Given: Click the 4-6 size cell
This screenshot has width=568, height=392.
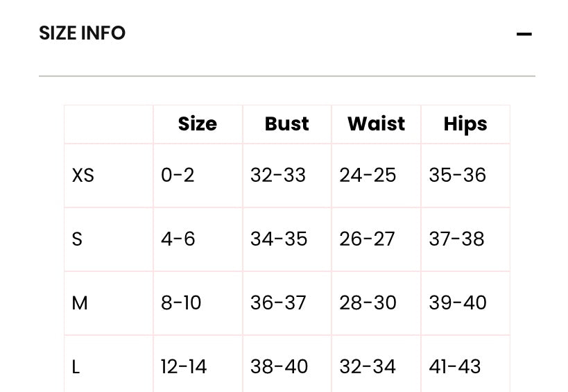Looking at the screenshot, I should (178, 239).
